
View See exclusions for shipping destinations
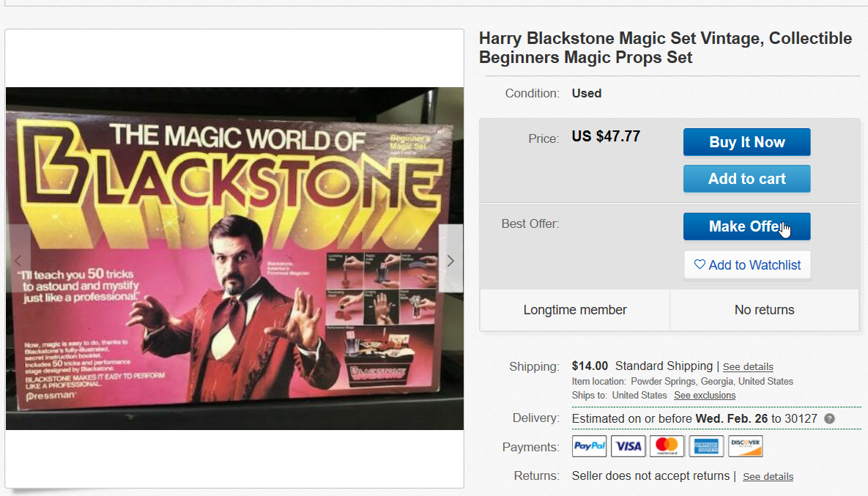(x=704, y=395)
